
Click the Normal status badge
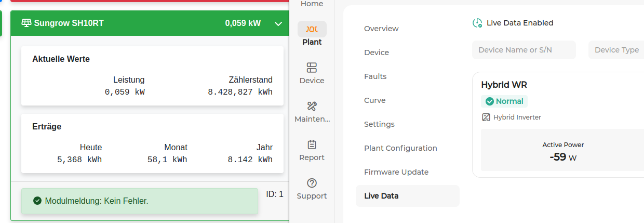point(504,101)
